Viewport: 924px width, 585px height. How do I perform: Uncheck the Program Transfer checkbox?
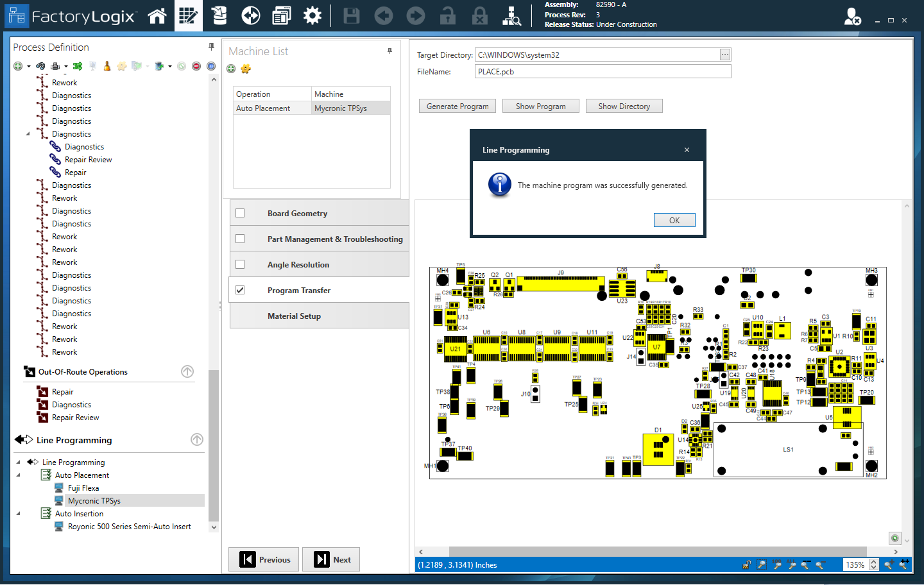[240, 290]
